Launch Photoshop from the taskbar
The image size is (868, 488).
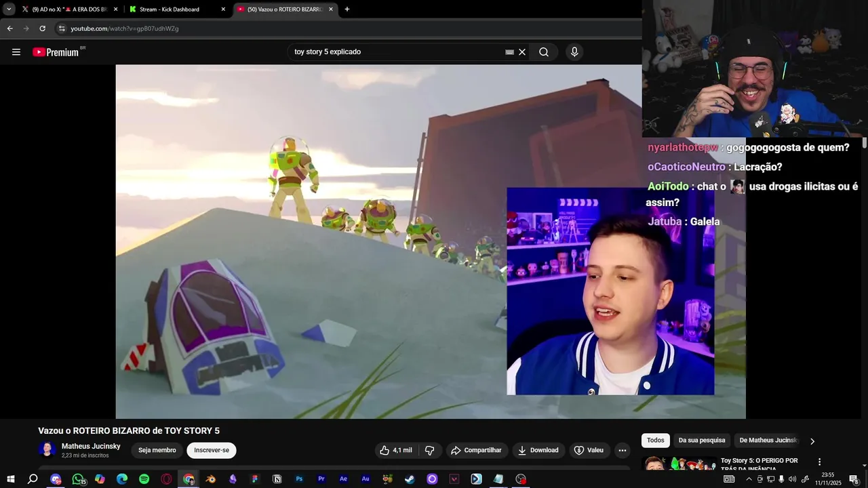click(299, 479)
